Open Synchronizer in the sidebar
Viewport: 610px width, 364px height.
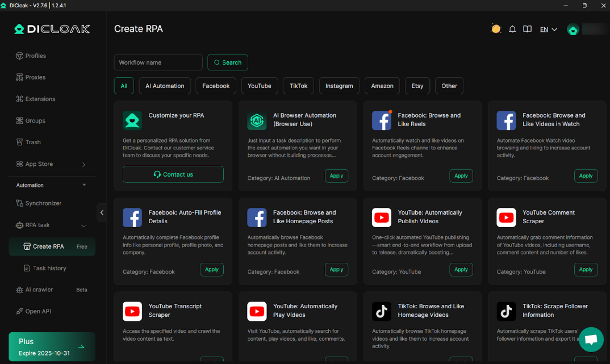(43, 203)
